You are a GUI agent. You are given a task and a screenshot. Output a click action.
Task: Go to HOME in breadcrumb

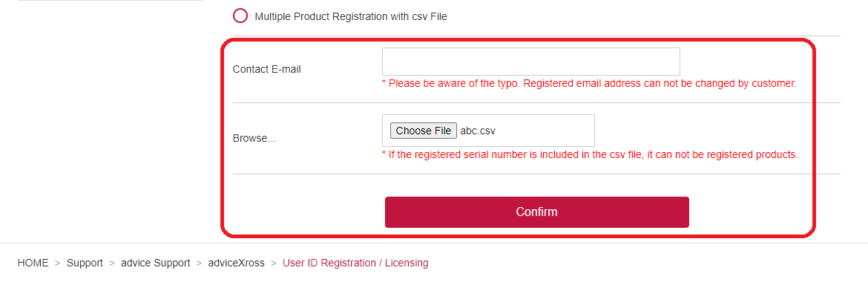tap(33, 263)
